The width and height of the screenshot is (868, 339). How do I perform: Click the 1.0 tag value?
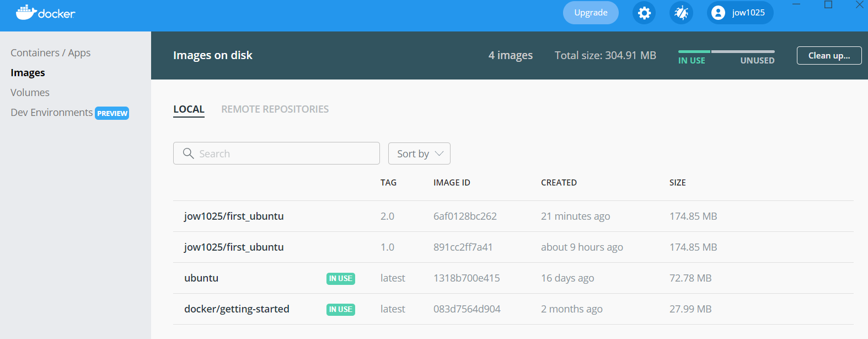tap(387, 247)
